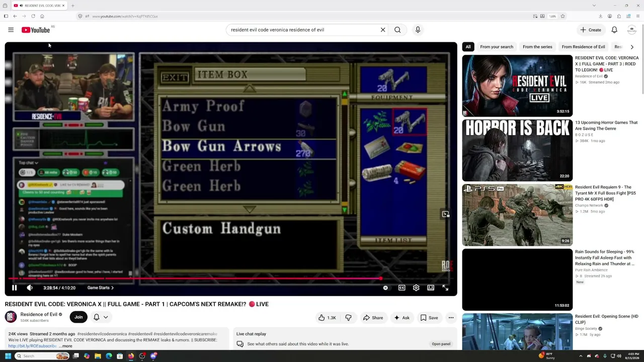Like the video

click(x=327, y=318)
